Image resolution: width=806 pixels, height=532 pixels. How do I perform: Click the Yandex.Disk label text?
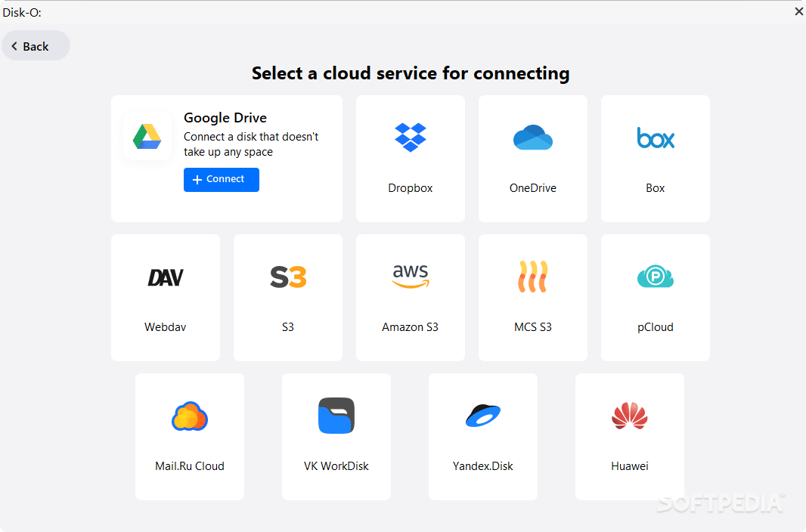482,466
